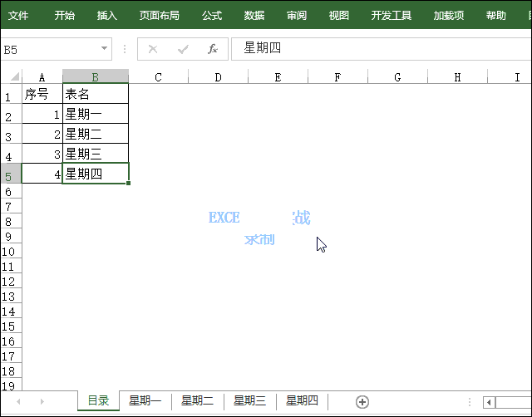The width and height of the screenshot is (532, 417).
Task: Select column E header
Action: point(278,77)
